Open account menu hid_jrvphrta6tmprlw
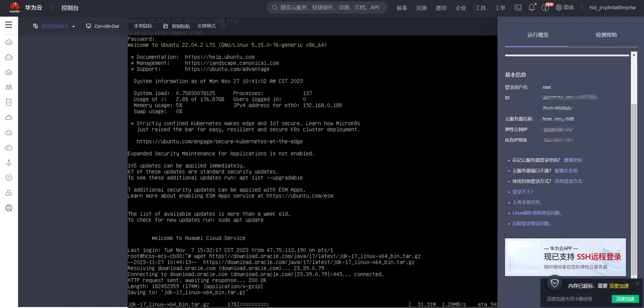The height and width of the screenshot is (308, 644). [612, 8]
